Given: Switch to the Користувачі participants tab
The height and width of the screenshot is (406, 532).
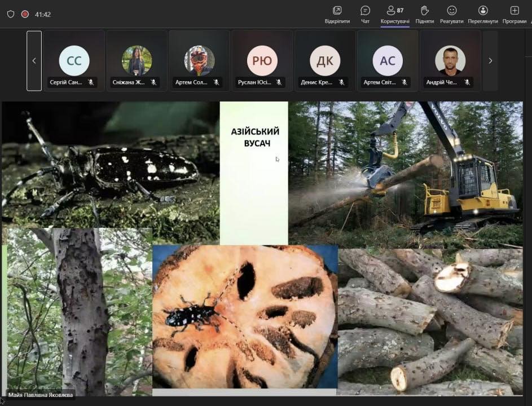Looking at the screenshot, I should coord(395,15).
